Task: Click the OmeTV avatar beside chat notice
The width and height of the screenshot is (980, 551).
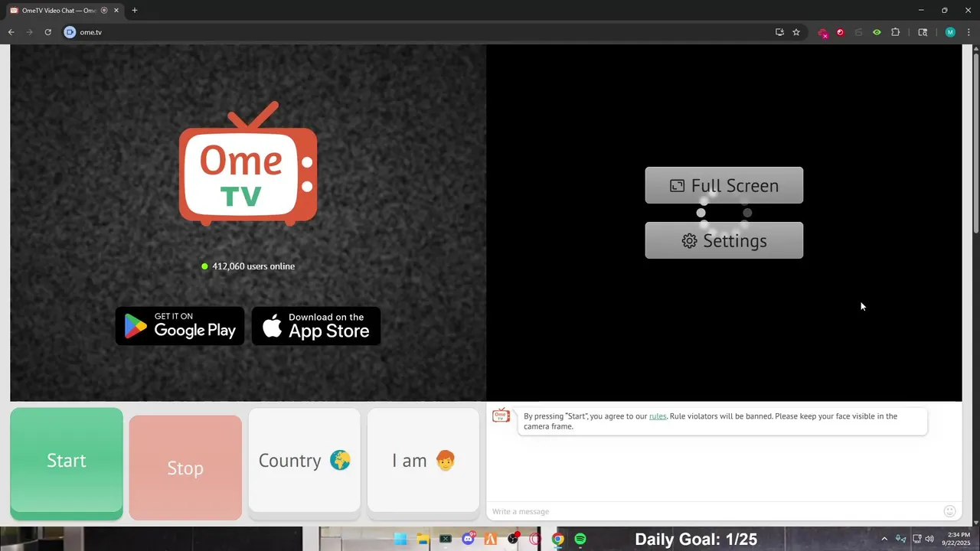Action: coord(501,416)
